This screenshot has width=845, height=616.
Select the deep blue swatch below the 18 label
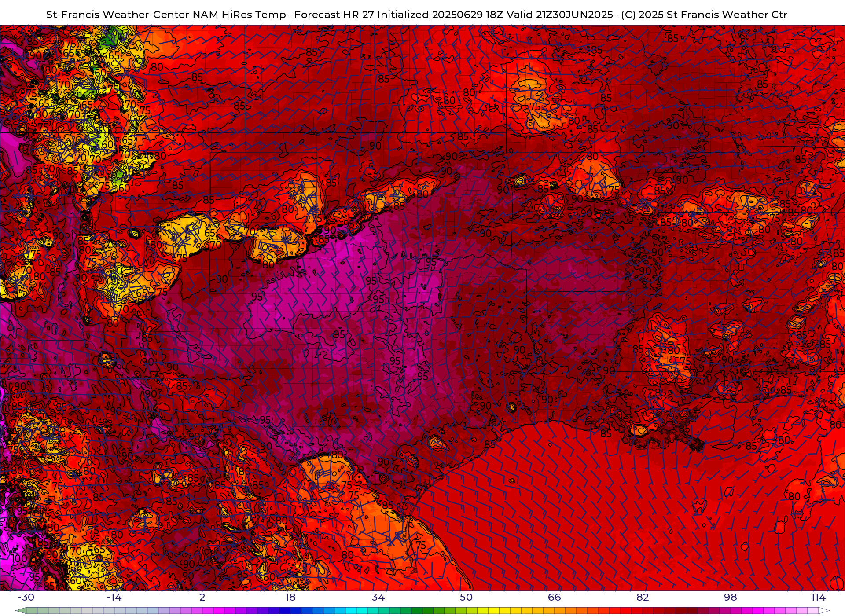pyautogui.click(x=285, y=611)
